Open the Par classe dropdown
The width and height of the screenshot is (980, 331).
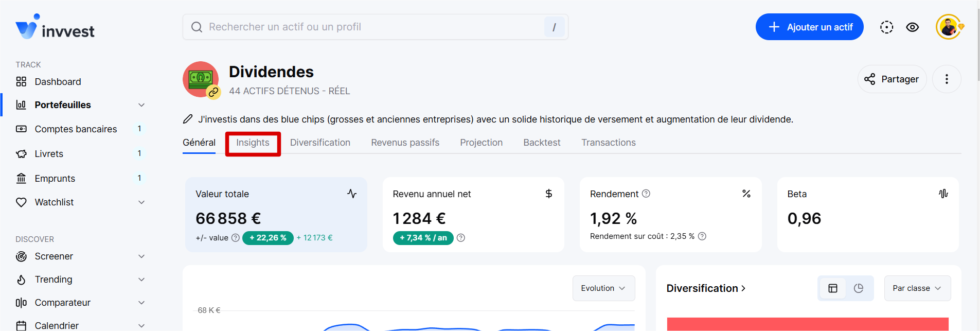917,288
